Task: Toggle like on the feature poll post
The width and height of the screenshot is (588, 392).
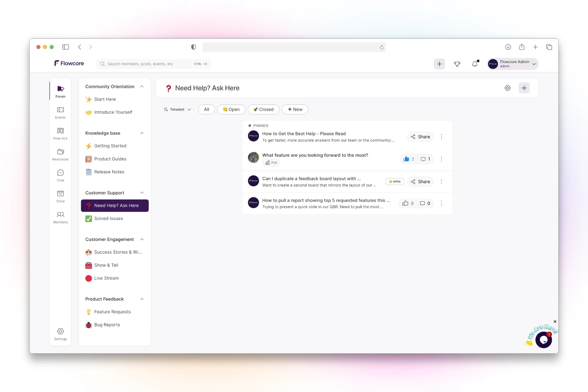Action: point(406,159)
